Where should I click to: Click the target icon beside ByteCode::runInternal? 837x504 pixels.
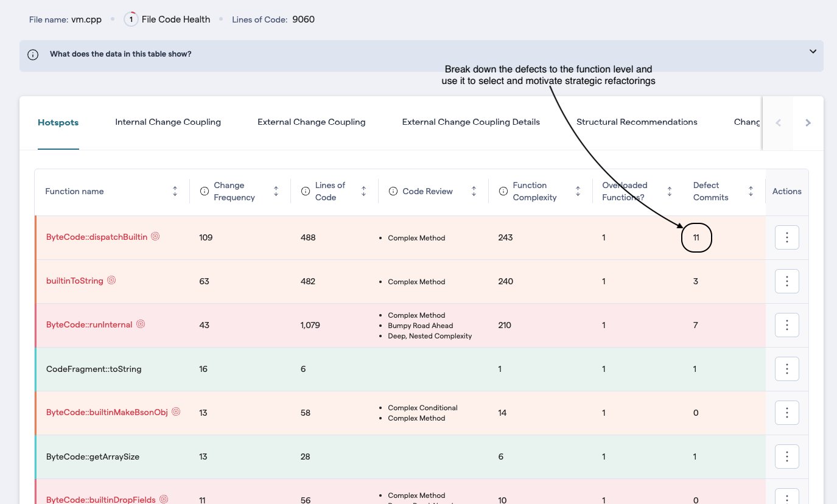[141, 324]
